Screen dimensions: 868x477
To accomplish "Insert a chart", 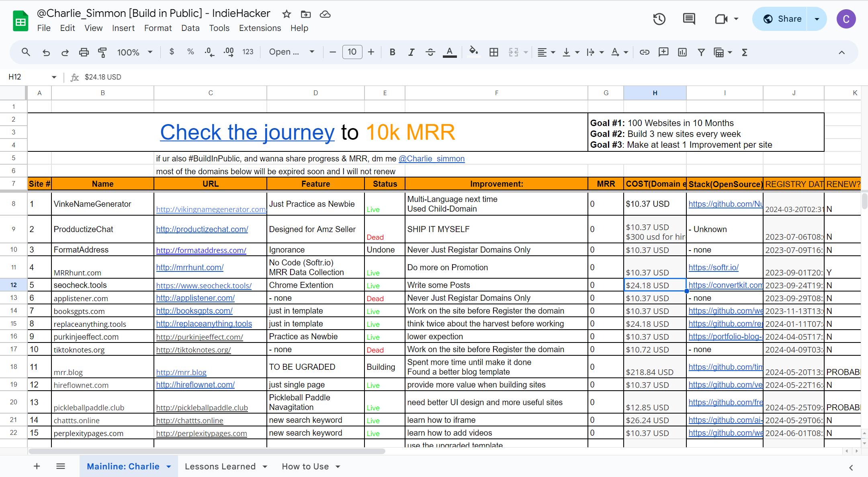I will (x=682, y=52).
